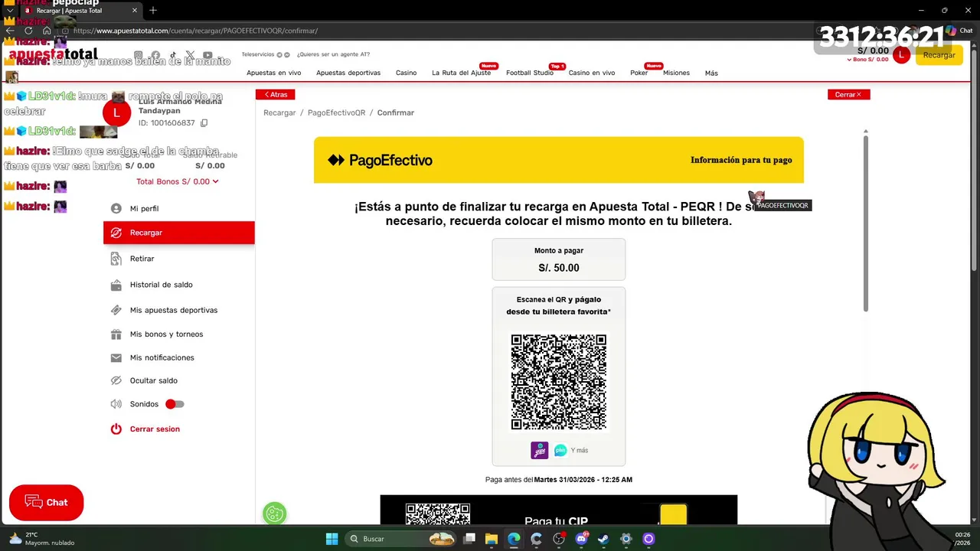Click the Yape wallet icon under QR
This screenshot has height=551, width=980.
(x=540, y=450)
